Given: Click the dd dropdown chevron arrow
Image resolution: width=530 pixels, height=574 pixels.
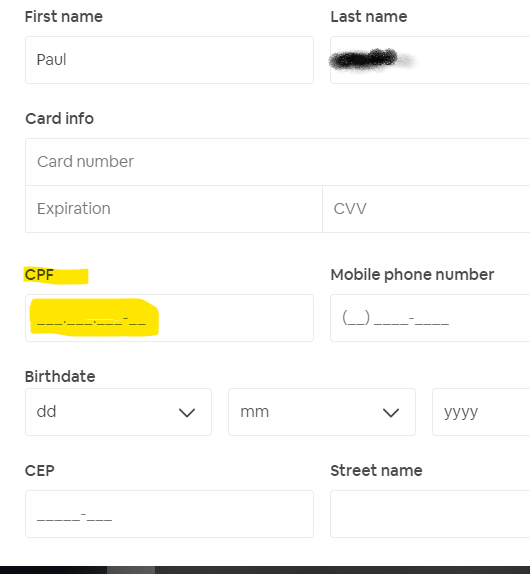Looking at the screenshot, I should [187, 413].
